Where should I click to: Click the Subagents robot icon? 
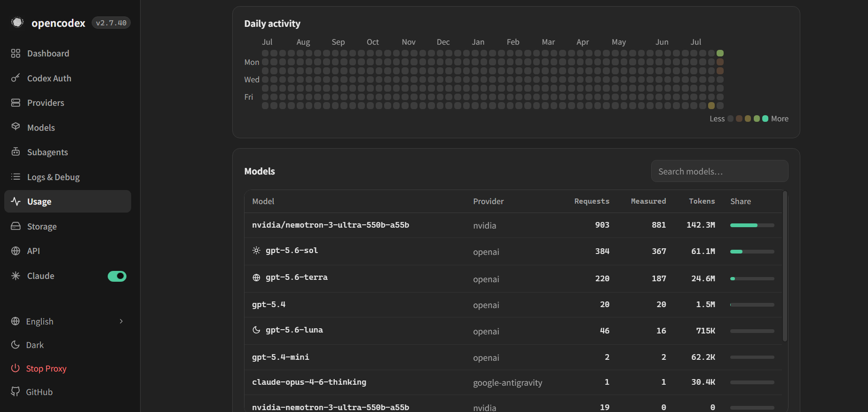pos(16,151)
